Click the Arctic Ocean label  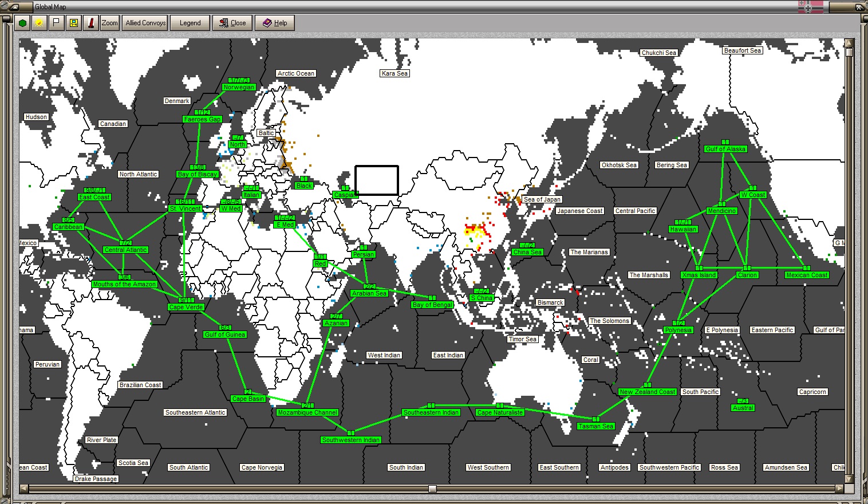pyautogui.click(x=296, y=73)
